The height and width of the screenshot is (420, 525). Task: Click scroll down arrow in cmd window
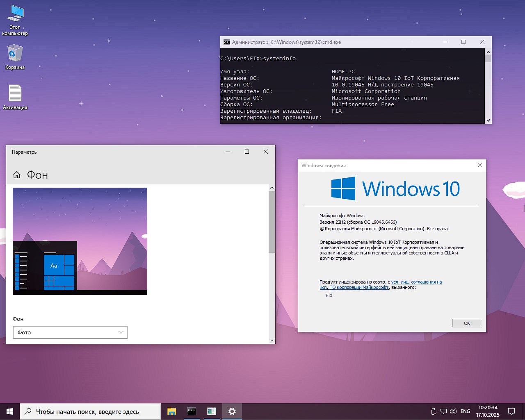[488, 120]
